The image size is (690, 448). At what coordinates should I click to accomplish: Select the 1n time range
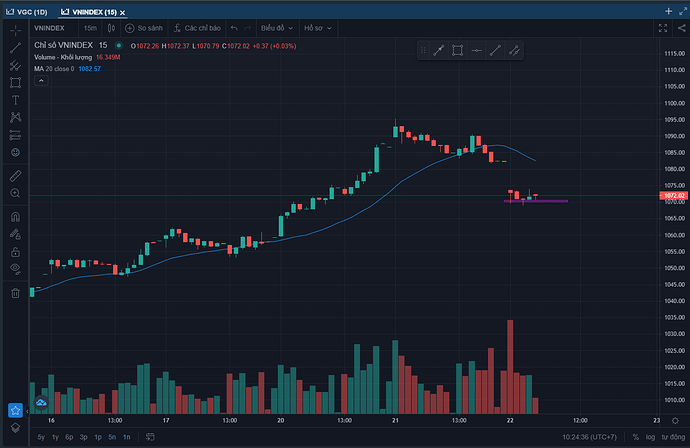(127, 437)
